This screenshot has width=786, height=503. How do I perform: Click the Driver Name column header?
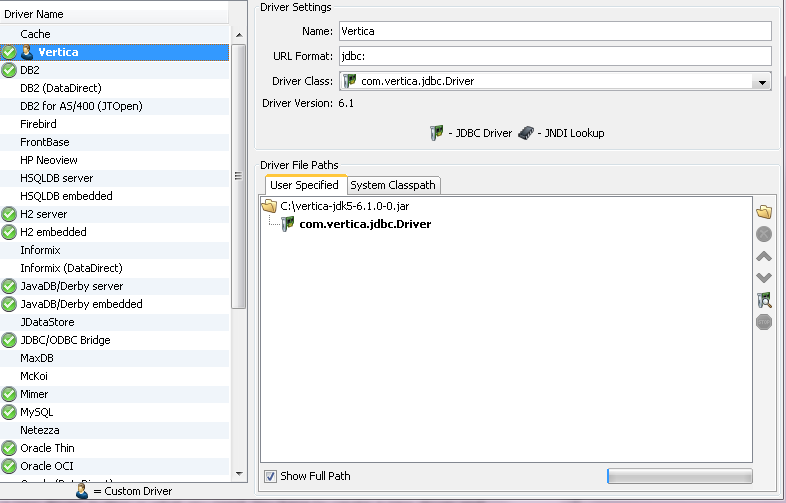(x=114, y=14)
